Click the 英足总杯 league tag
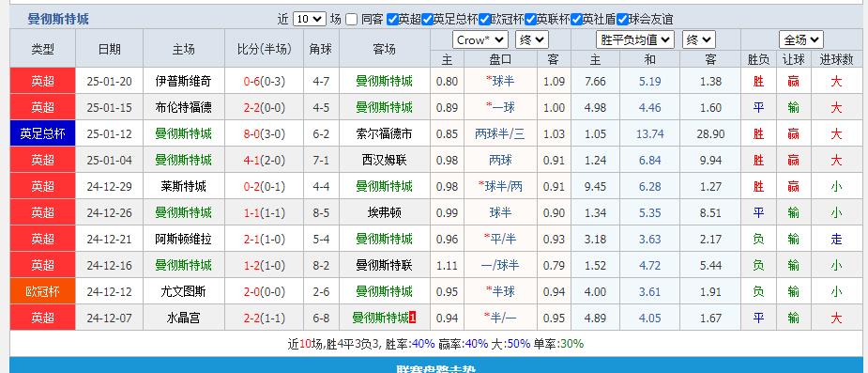The height and width of the screenshot is (373, 868). pyautogui.click(x=42, y=133)
